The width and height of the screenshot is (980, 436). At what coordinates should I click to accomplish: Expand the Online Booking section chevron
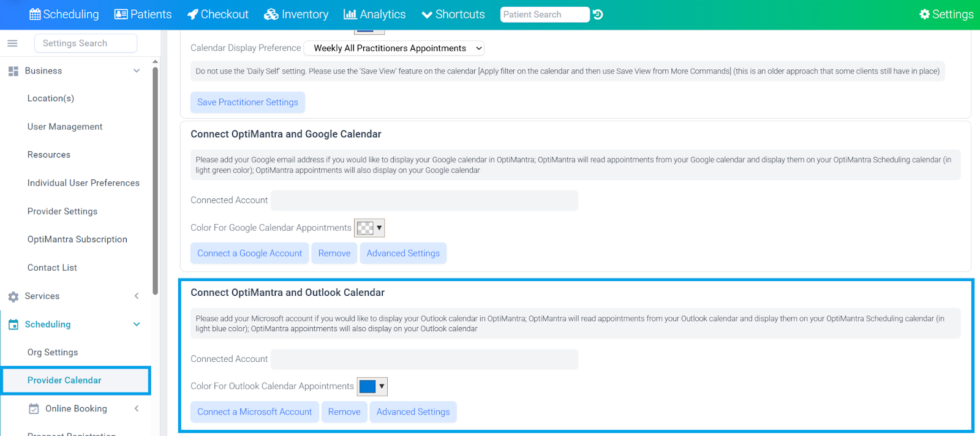[137, 408]
